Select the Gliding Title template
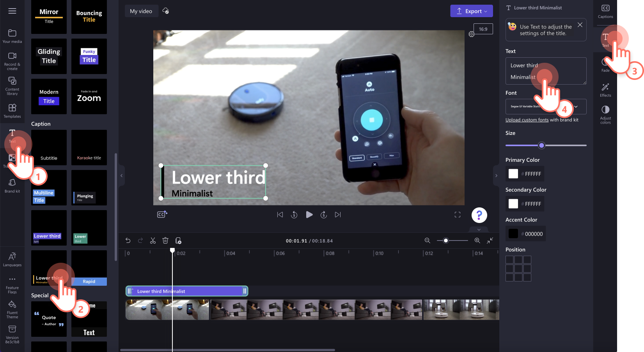The width and height of the screenshot is (644, 352). coord(49,56)
